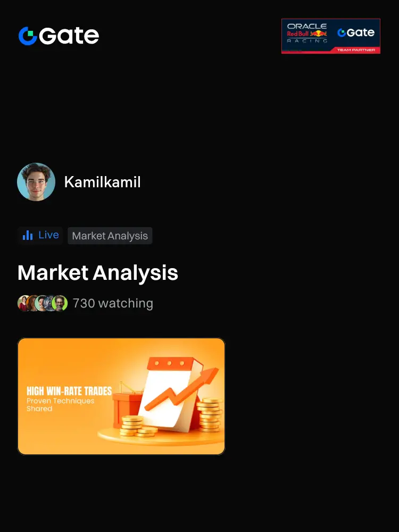This screenshot has width=399, height=532.
Task: Open Kamilkamil's profile avatar
Action: tap(36, 182)
